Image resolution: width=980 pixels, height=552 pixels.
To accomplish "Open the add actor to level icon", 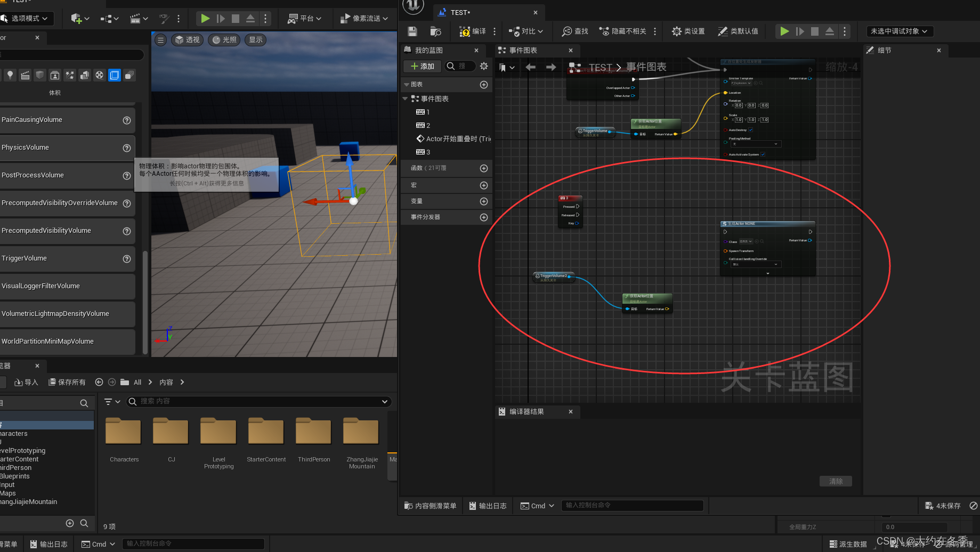I will (80, 19).
